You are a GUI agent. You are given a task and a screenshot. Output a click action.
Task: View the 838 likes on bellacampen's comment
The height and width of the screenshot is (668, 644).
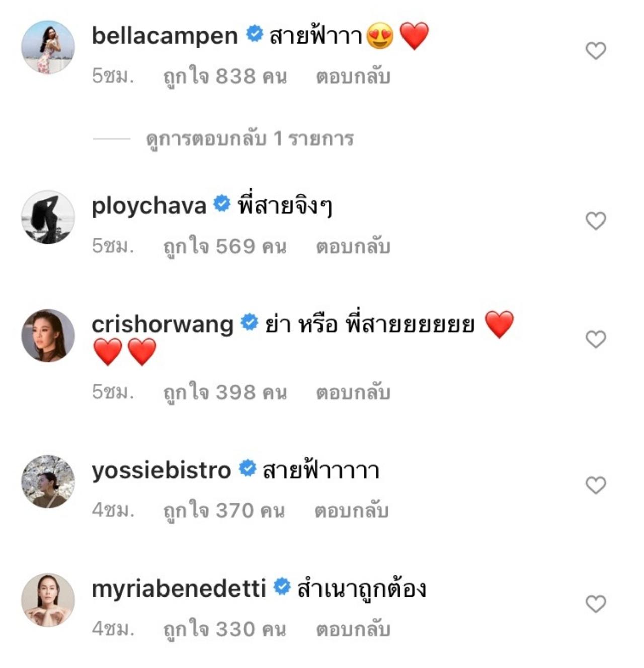pos(225,77)
